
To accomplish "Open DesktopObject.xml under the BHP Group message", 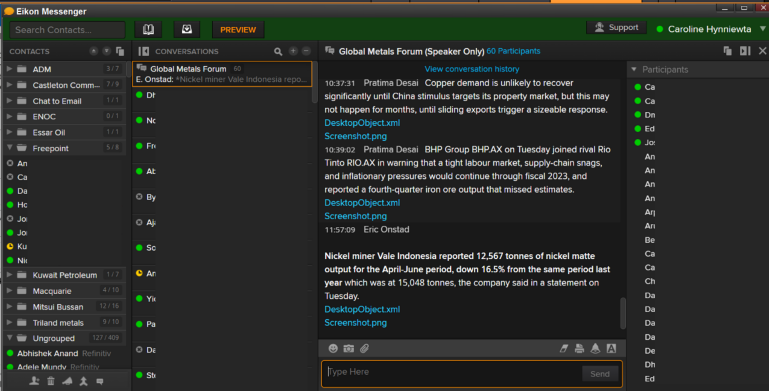I will (362, 203).
